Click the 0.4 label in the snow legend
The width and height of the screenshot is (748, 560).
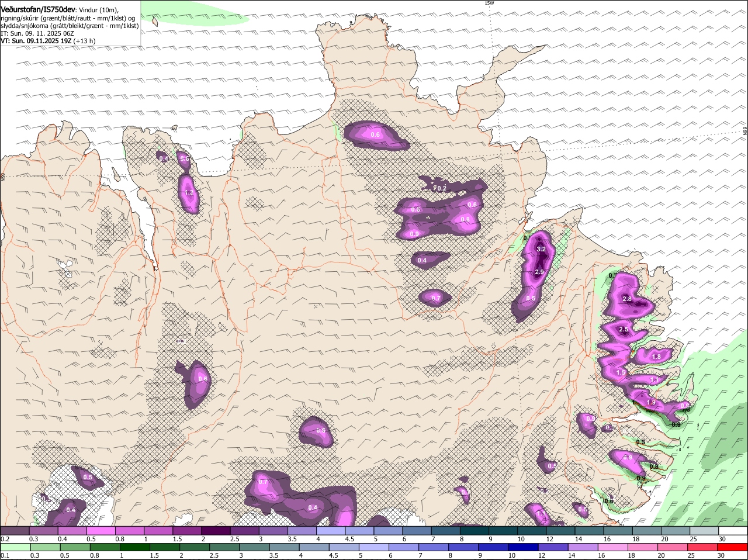pyautogui.click(x=62, y=539)
